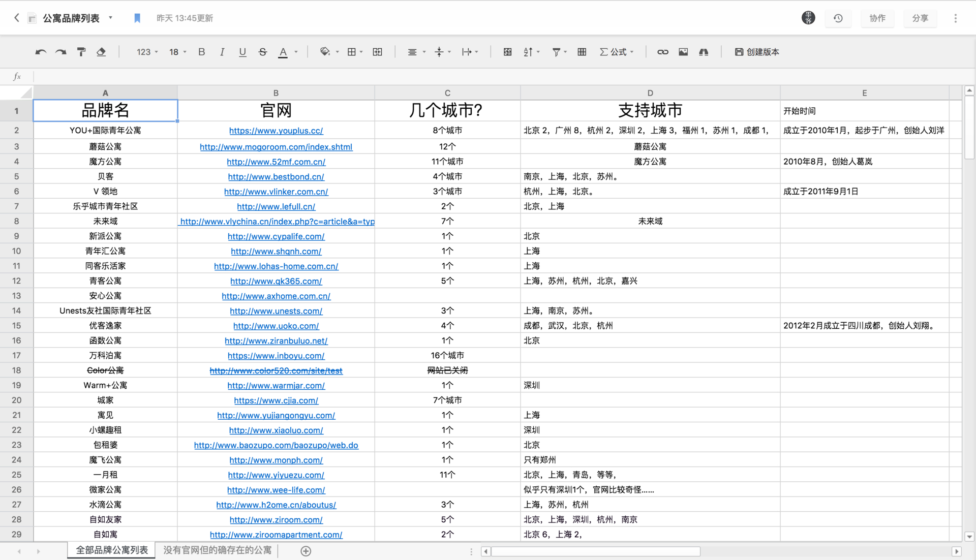Click the merge cells icon
This screenshot has width=976, height=560.
click(x=378, y=52)
